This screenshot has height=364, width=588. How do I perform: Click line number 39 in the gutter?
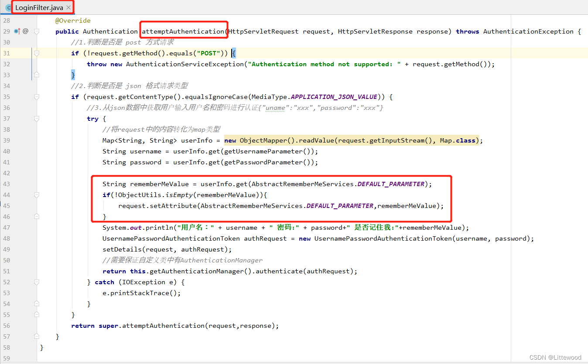pyautogui.click(x=6, y=140)
